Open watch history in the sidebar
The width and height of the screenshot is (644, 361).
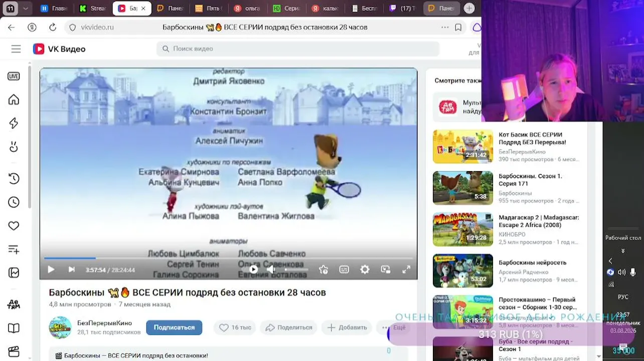pyautogui.click(x=14, y=178)
